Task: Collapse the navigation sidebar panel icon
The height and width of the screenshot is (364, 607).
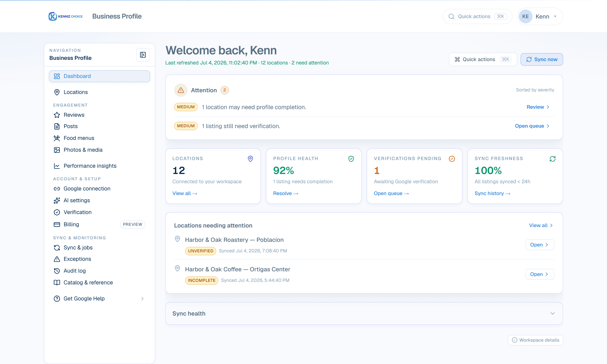Action: pyautogui.click(x=143, y=55)
